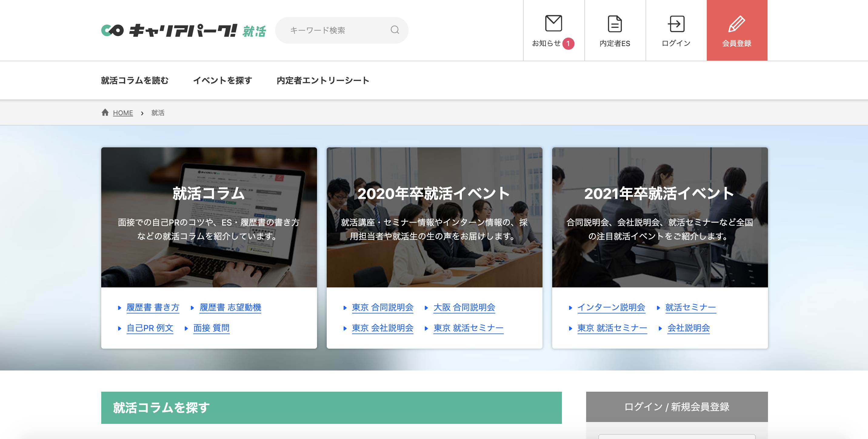Click the ログイン arrow icon
Image resolution: width=868 pixels, height=439 pixels.
676,24
